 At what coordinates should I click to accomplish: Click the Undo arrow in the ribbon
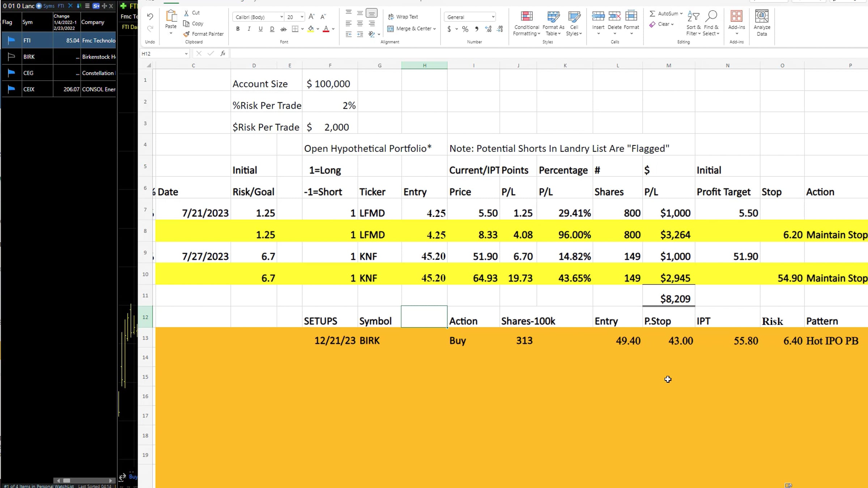150,17
